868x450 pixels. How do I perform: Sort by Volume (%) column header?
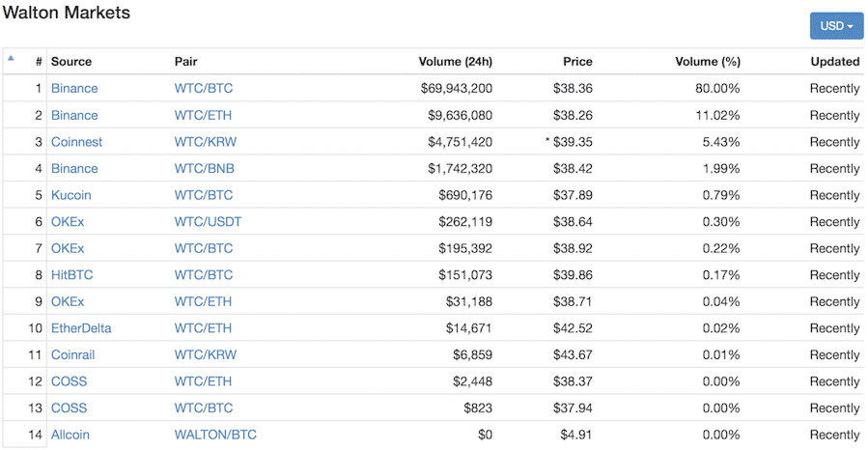coord(708,62)
